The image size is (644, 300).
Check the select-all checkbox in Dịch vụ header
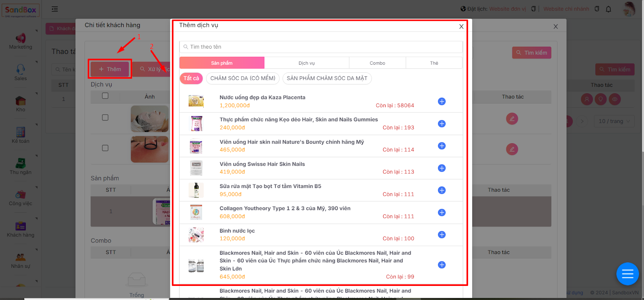pyautogui.click(x=105, y=96)
